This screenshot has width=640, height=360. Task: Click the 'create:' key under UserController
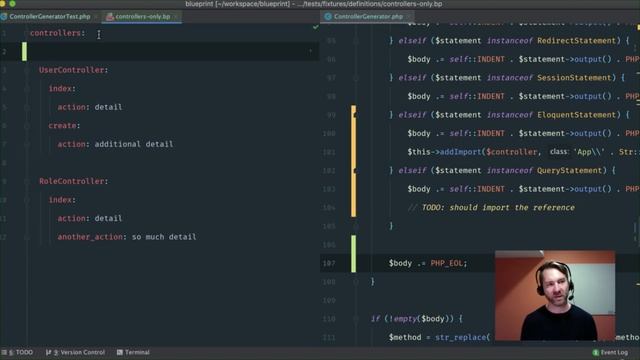pyautogui.click(x=64, y=126)
